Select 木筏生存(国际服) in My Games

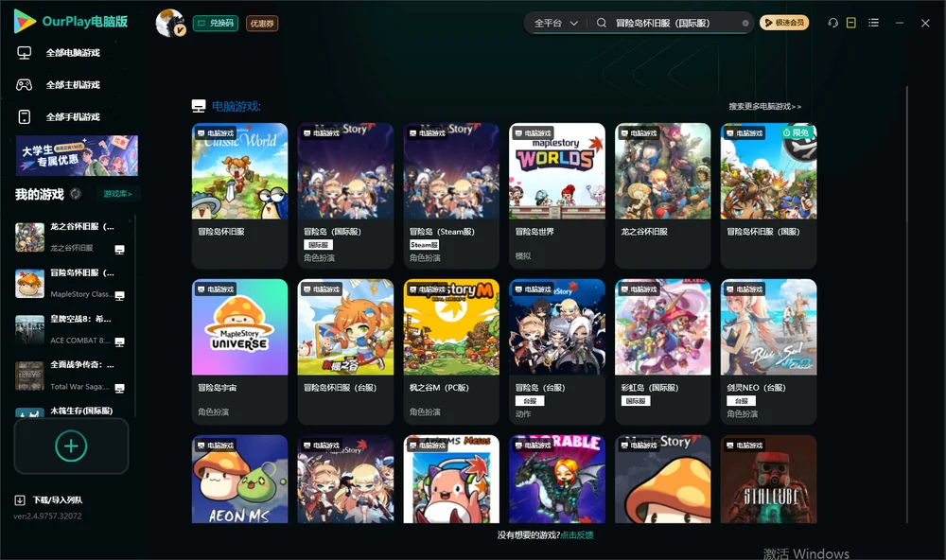pos(72,411)
